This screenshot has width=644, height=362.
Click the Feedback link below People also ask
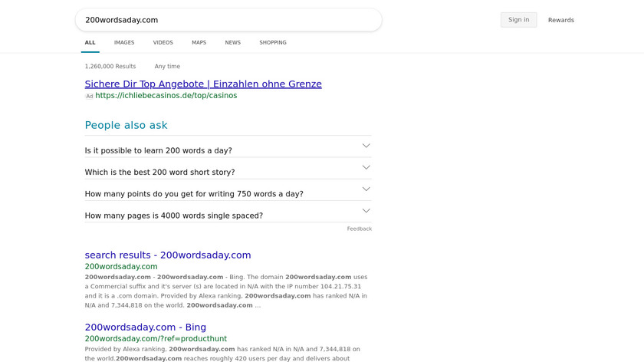359,229
